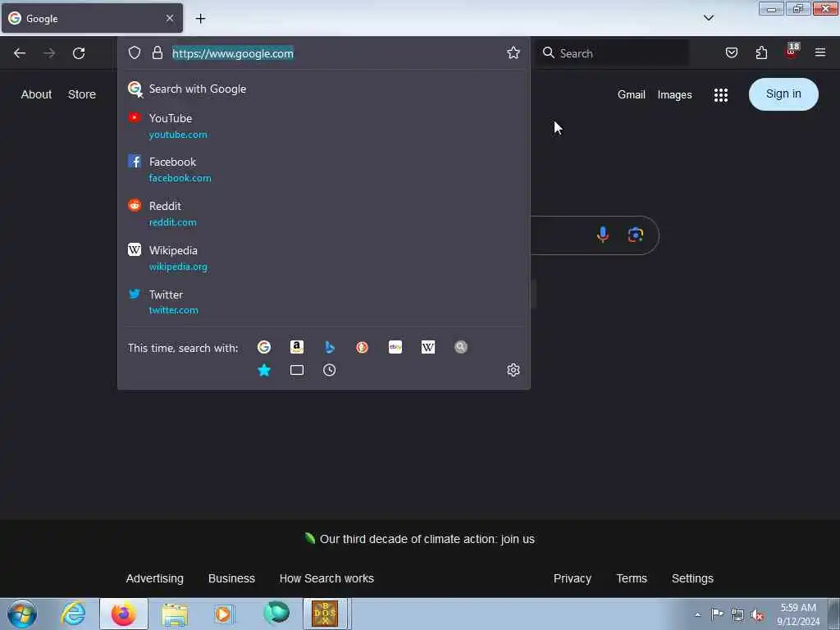The width and height of the screenshot is (840, 630).
Task: Open climate action join us link
Action: click(427, 539)
